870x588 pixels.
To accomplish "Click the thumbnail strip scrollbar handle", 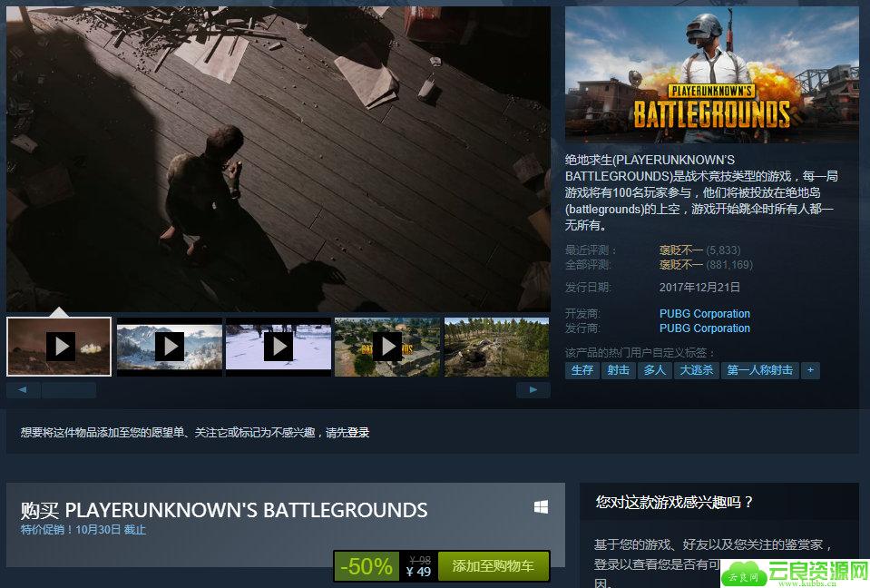I will (x=69, y=390).
